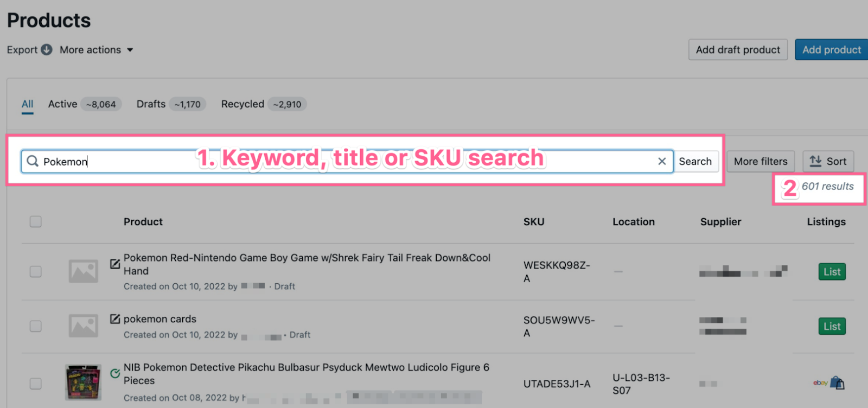Click the magnifier icon in the search box
Screen dimensions: 868x408
33,161
